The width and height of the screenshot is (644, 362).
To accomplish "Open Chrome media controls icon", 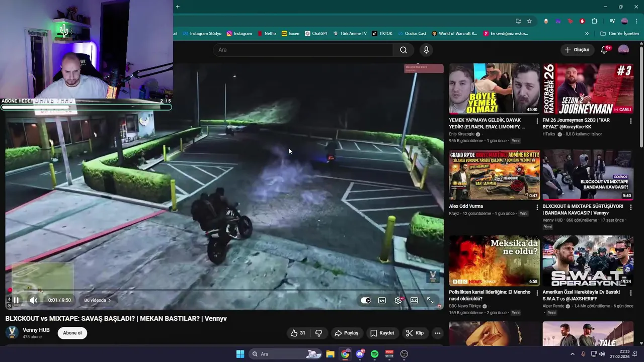I will 612,21.
